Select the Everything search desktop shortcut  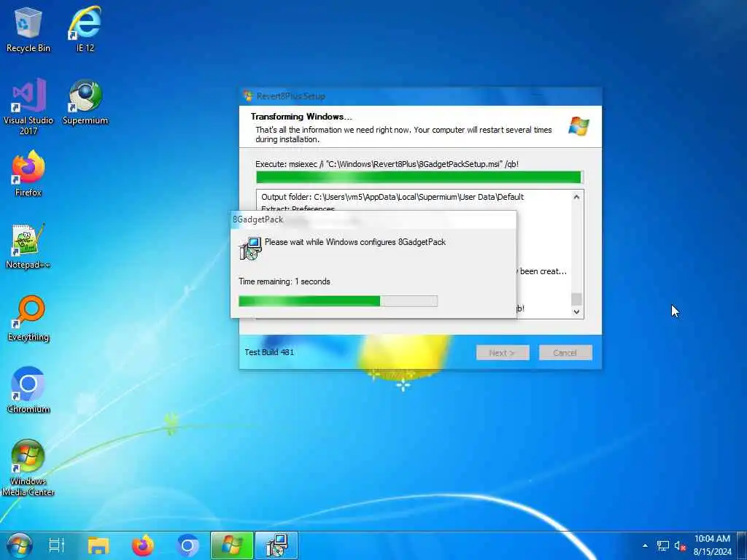point(28,319)
